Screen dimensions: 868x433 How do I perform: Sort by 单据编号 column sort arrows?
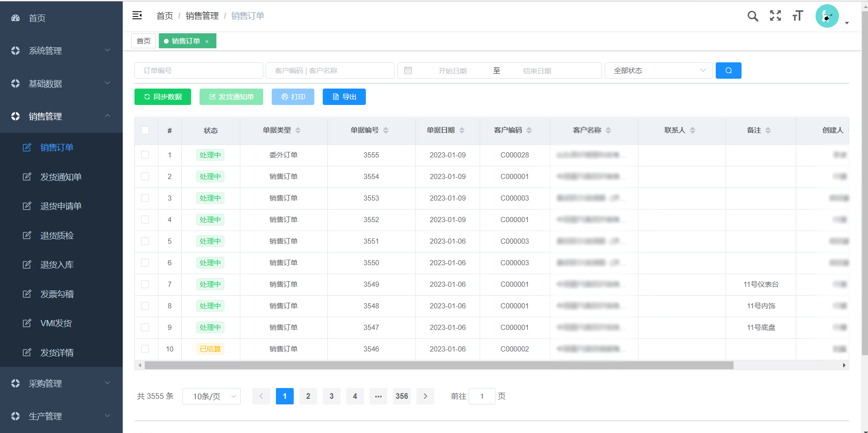click(x=386, y=130)
